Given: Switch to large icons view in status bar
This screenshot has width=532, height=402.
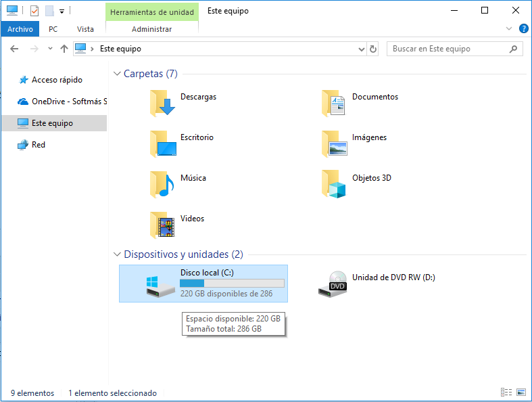Looking at the screenshot, I should click(521, 393).
